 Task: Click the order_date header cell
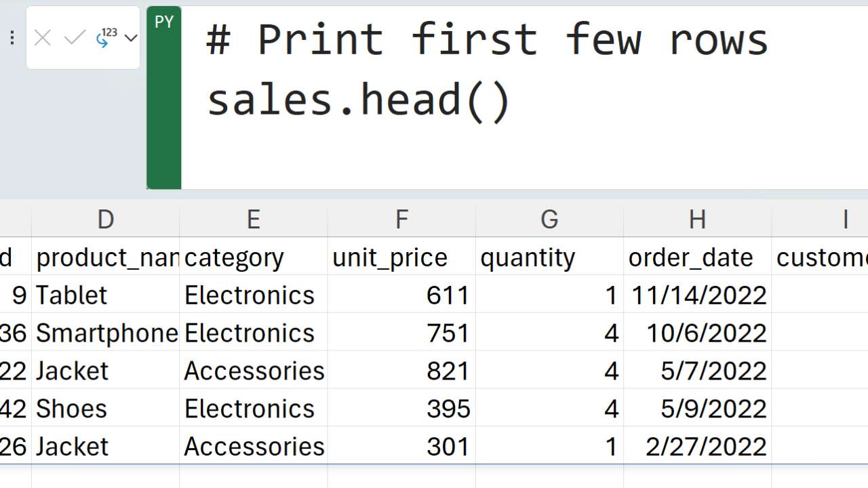(697, 258)
